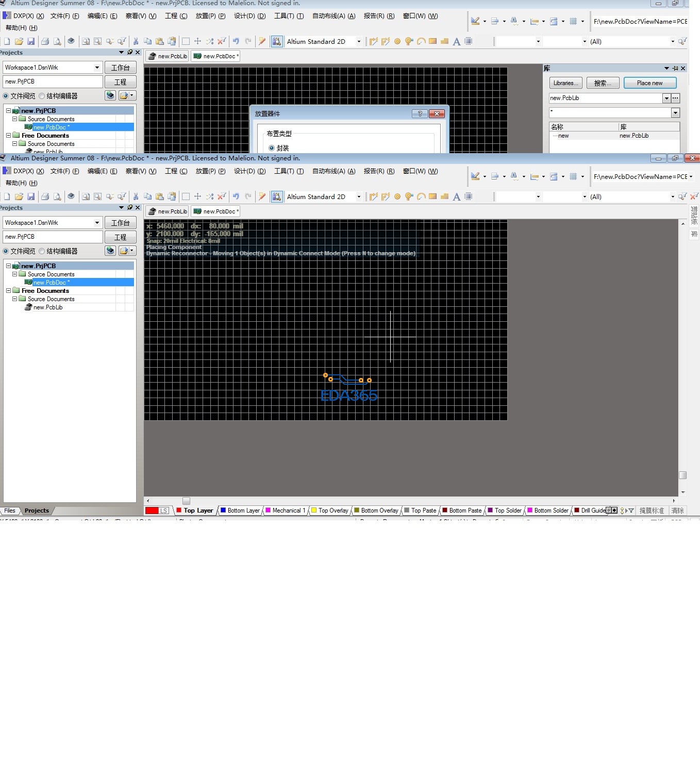
Task: Click the Open file folder icon in the front window
Action: click(19, 196)
